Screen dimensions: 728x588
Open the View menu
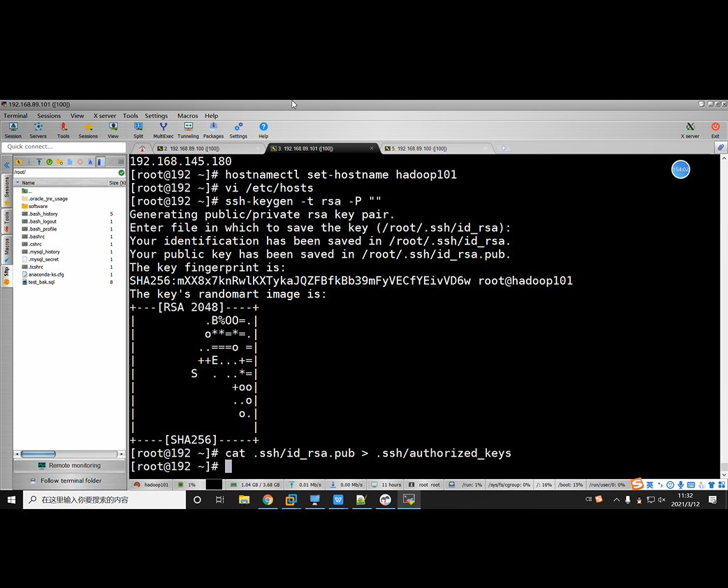77,115
